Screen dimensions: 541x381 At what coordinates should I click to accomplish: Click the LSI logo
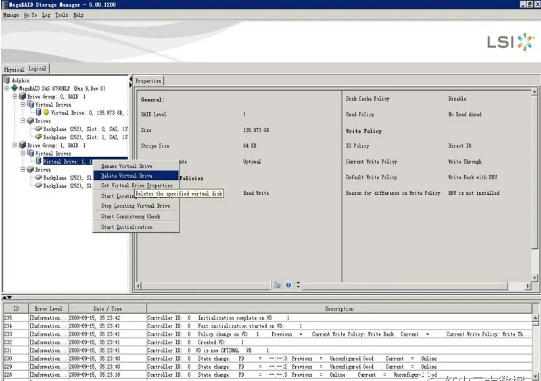pyautogui.click(x=511, y=42)
